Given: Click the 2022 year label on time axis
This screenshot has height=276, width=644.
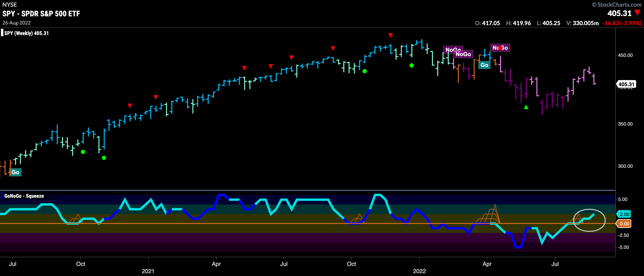Looking at the screenshot, I should coord(419,271).
